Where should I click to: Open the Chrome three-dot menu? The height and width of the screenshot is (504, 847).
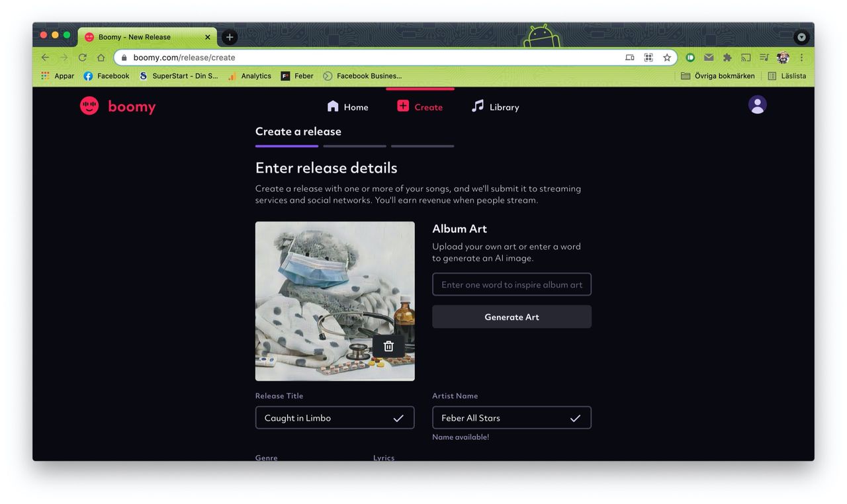click(x=801, y=58)
